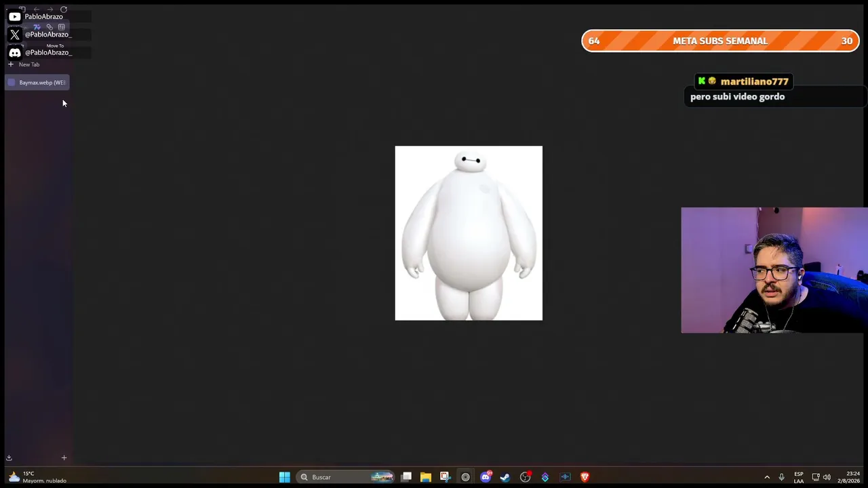Open the OBS icon with the red dot

[x=526, y=477]
